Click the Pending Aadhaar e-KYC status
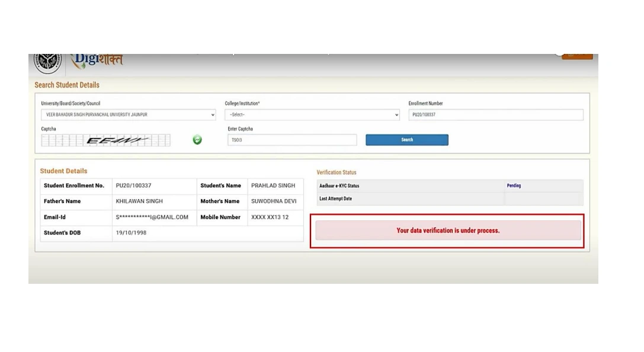644x352 pixels. click(514, 185)
